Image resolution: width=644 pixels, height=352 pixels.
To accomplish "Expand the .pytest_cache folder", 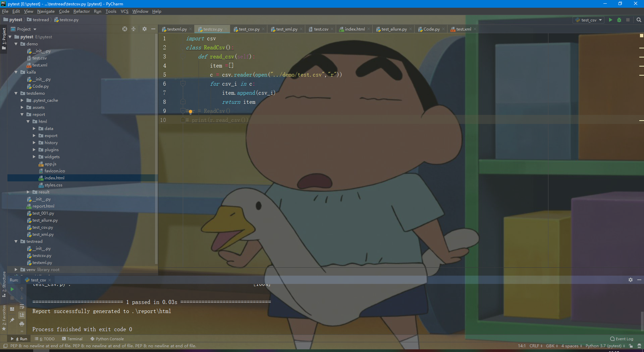I will tap(22, 100).
